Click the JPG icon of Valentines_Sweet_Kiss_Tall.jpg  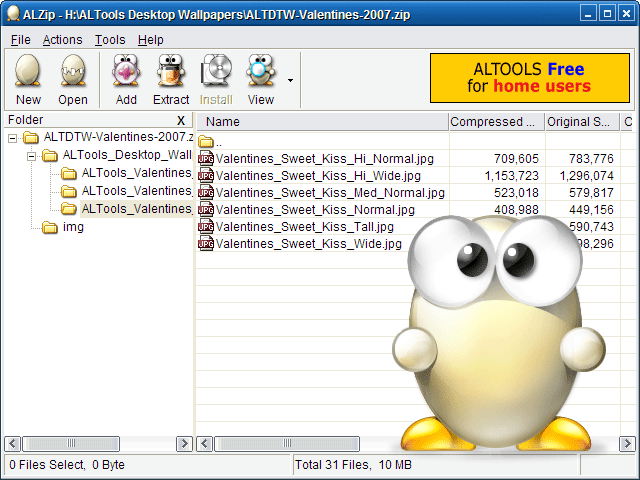click(206, 227)
